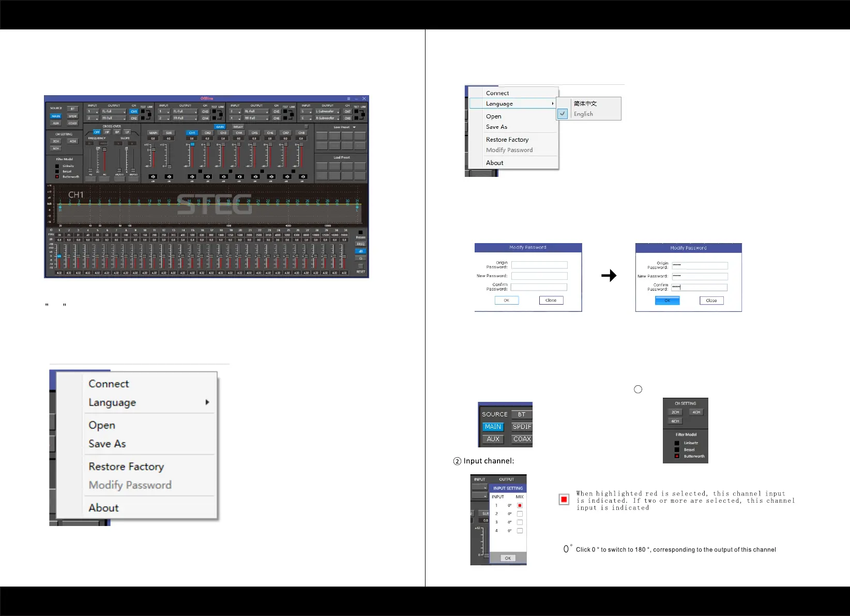Click the empty Origin Password input field

[x=539, y=265]
